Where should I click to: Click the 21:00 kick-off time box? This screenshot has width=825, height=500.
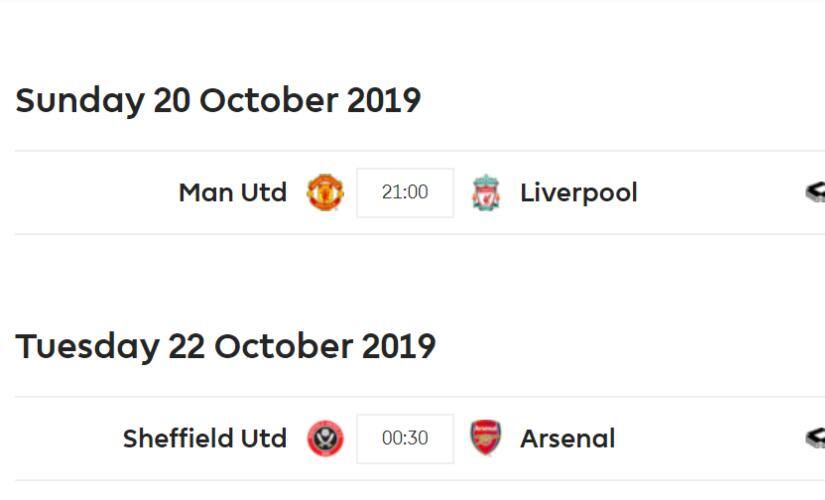405,192
